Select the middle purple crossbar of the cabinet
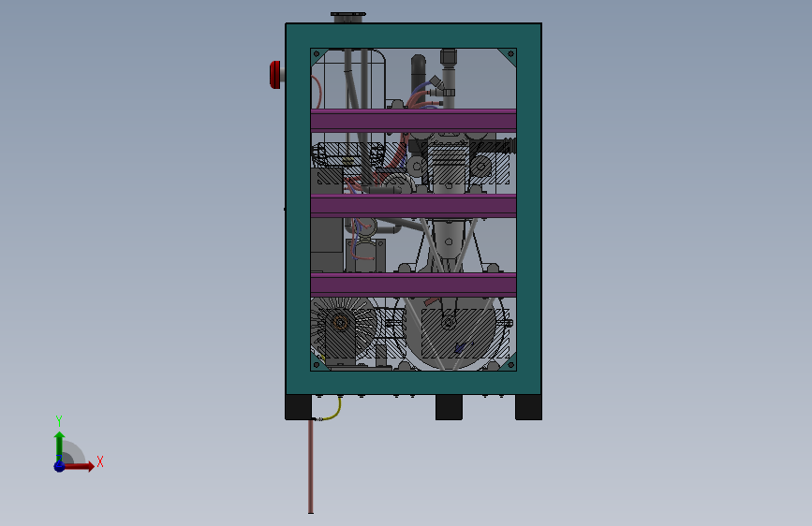812x526 pixels. click(413, 206)
